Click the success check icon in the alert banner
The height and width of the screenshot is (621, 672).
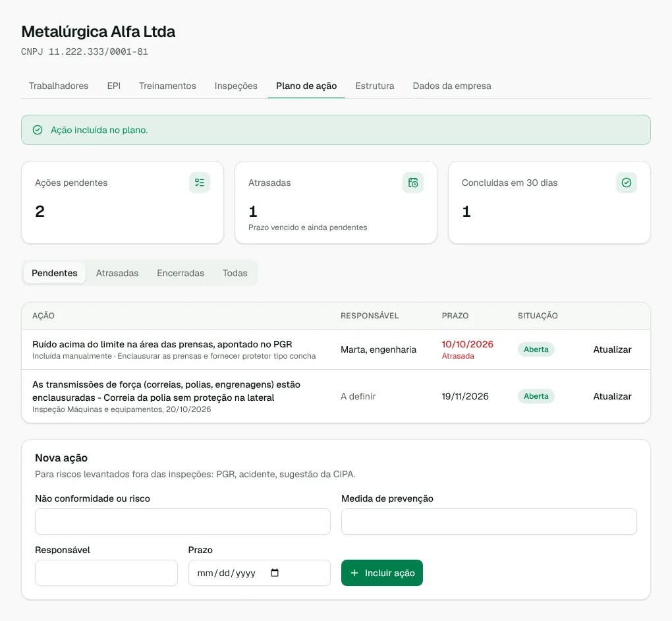pos(38,130)
